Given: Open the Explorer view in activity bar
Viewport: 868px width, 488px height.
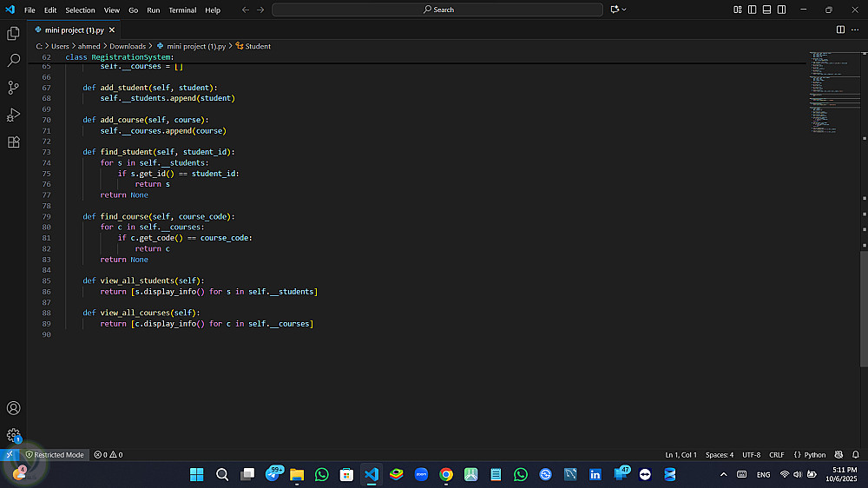Looking at the screenshot, I should pyautogui.click(x=13, y=33).
